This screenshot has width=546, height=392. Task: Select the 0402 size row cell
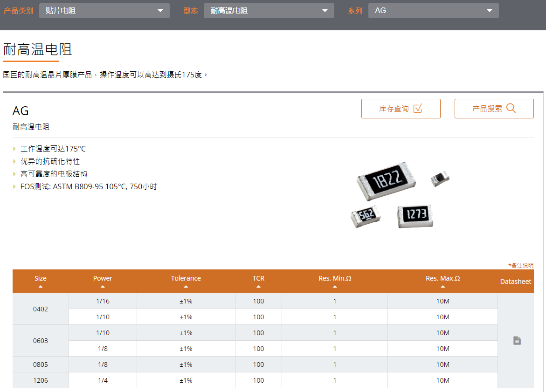coord(41,309)
